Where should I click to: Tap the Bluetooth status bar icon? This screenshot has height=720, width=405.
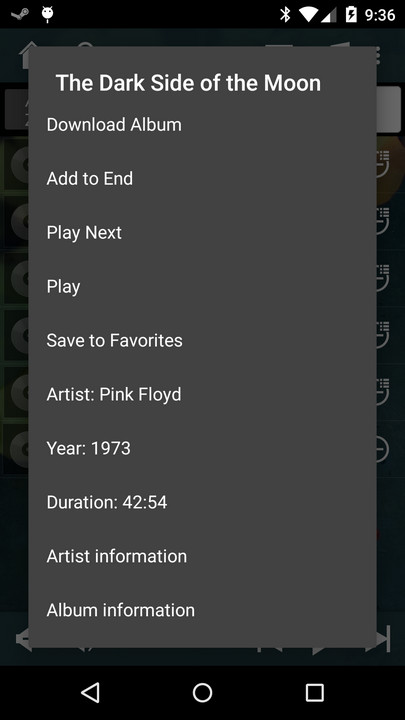tap(285, 15)
